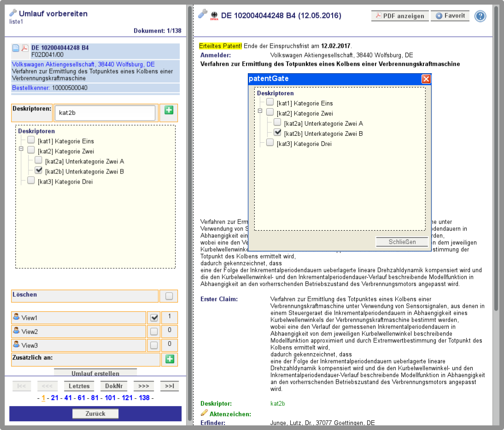Enable the View3 checkbox
The image size is (504, 430).
point(154,345)
